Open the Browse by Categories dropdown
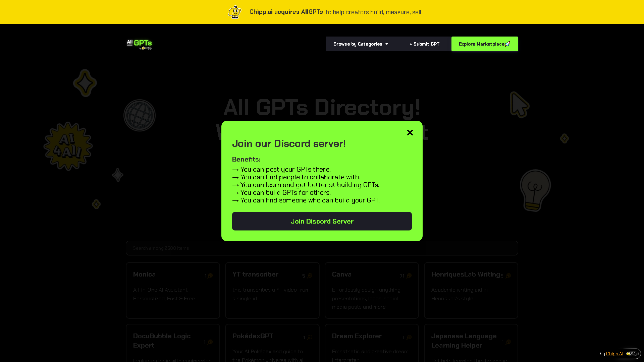The width and height of the screenshot is (644, 362). [x=361, y=44]
